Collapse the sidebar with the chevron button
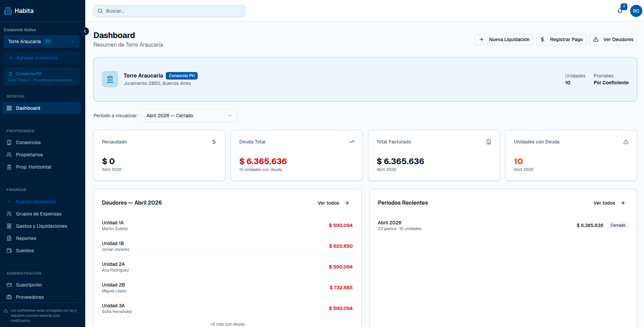Viewport: 644px width, 327px height. tap(85, 31)
